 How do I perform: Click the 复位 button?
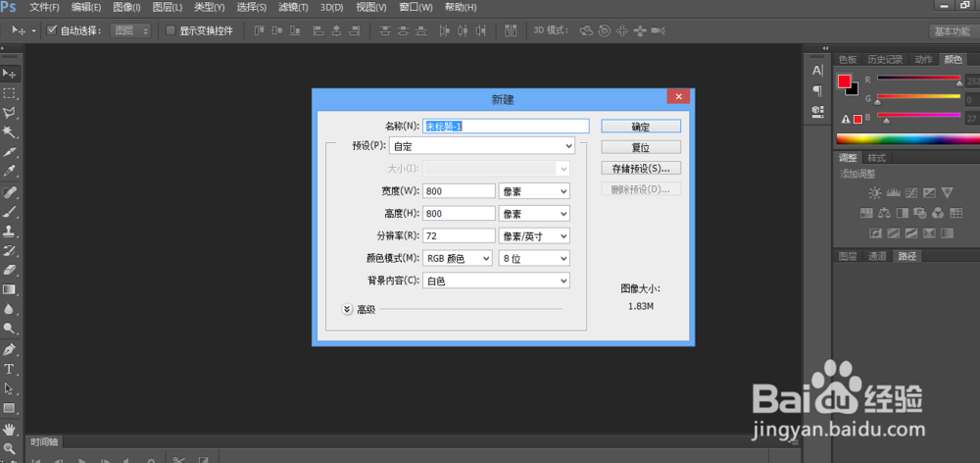641,147
